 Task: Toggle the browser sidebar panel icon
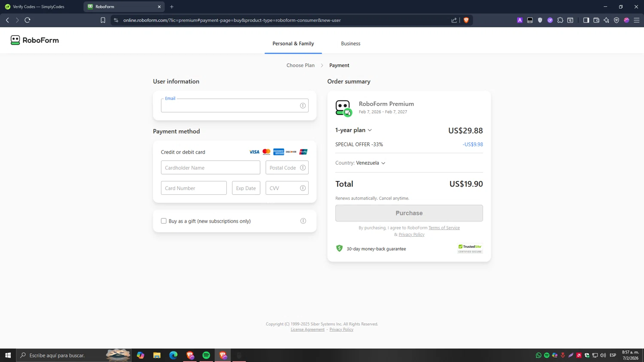click(586, 20)
